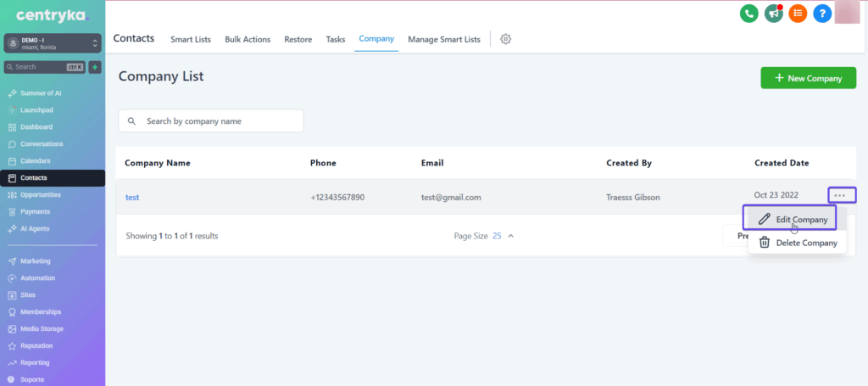
Task: Open the megaphone announcements icon
Action: point(773,14)
